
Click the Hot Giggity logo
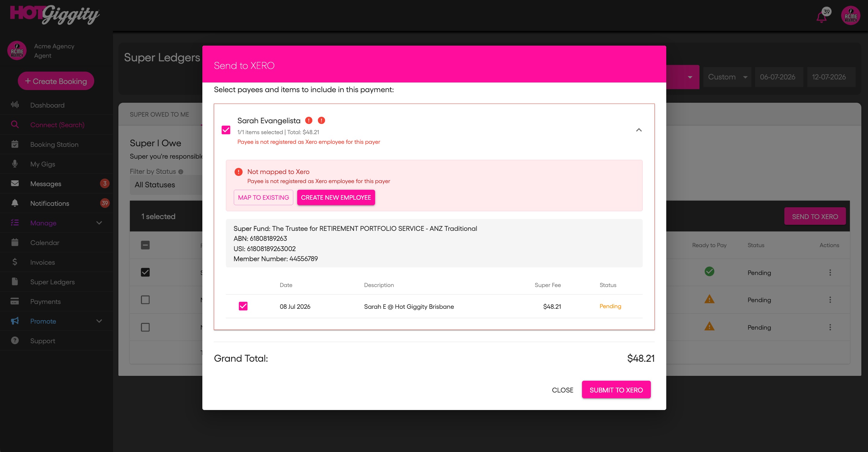tap(55, 15)
